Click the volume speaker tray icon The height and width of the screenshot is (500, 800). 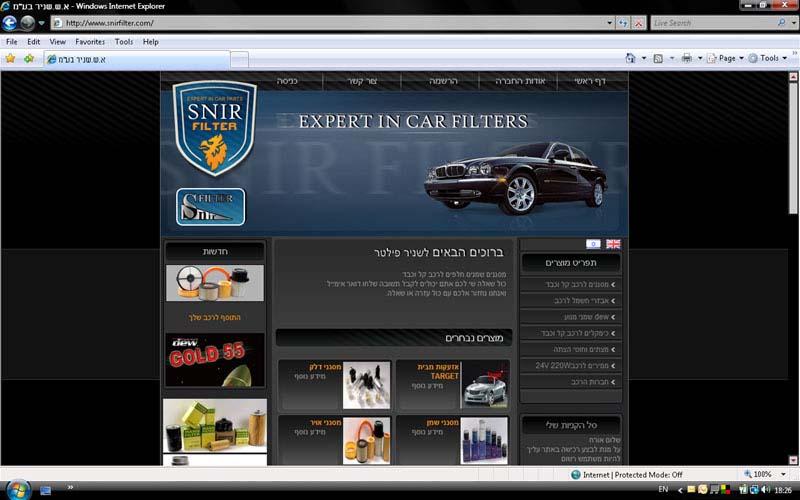pyautogui.click(x=765, y=490)
